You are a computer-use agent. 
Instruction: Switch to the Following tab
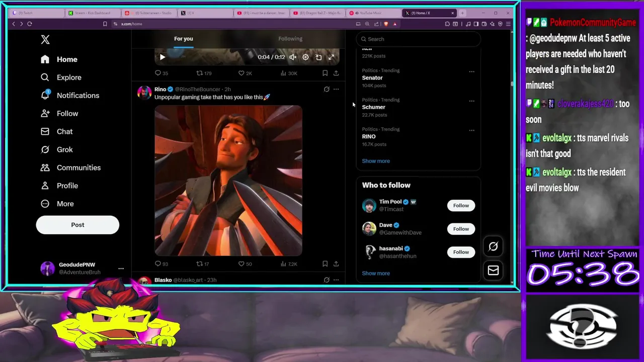pyautogui.click(x=290, y=39)
